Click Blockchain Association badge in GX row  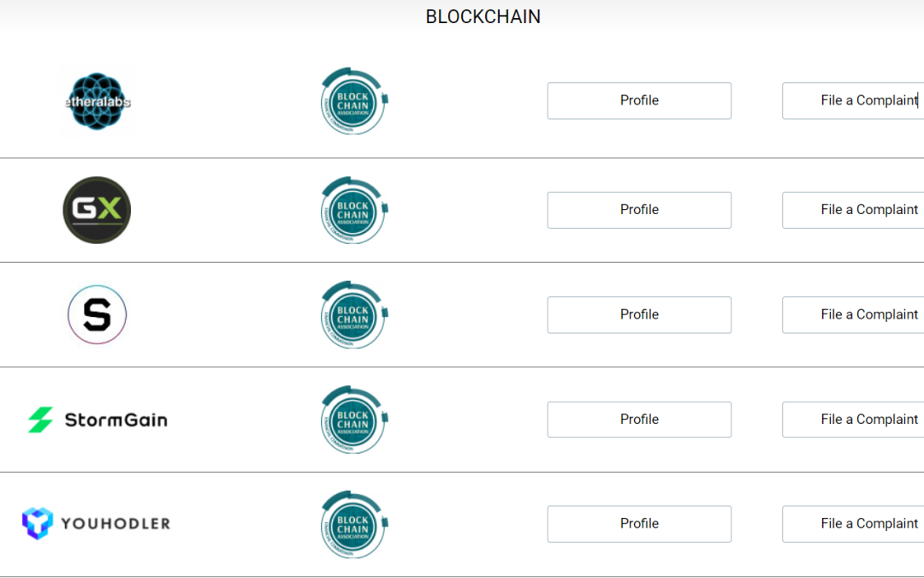tap(353, 210)
